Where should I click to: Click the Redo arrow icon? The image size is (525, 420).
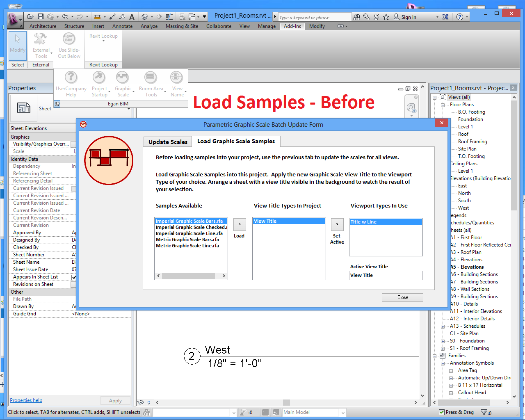[x=80, y=17]
